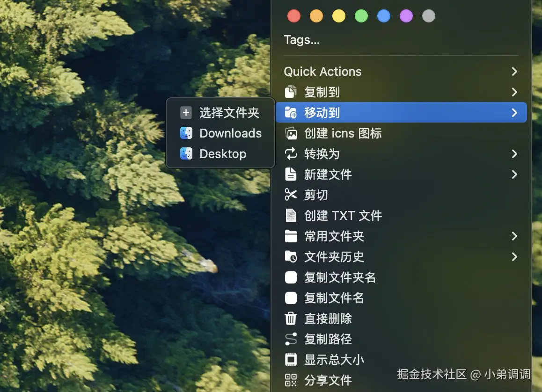
Task: Apply the green color tag
Action: click(x=361, y=15)
